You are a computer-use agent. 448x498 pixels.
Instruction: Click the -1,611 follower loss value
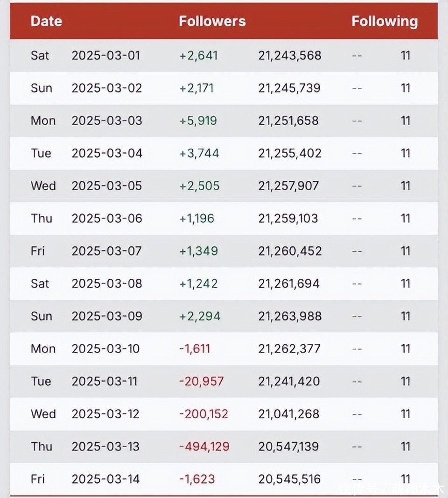point(195,349)
